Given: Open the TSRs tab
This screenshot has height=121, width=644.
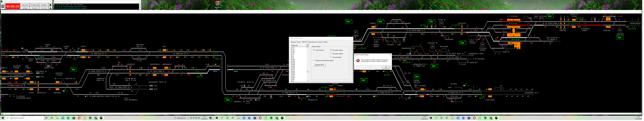Looking at the screenshot, I should (x=325, y=42).
